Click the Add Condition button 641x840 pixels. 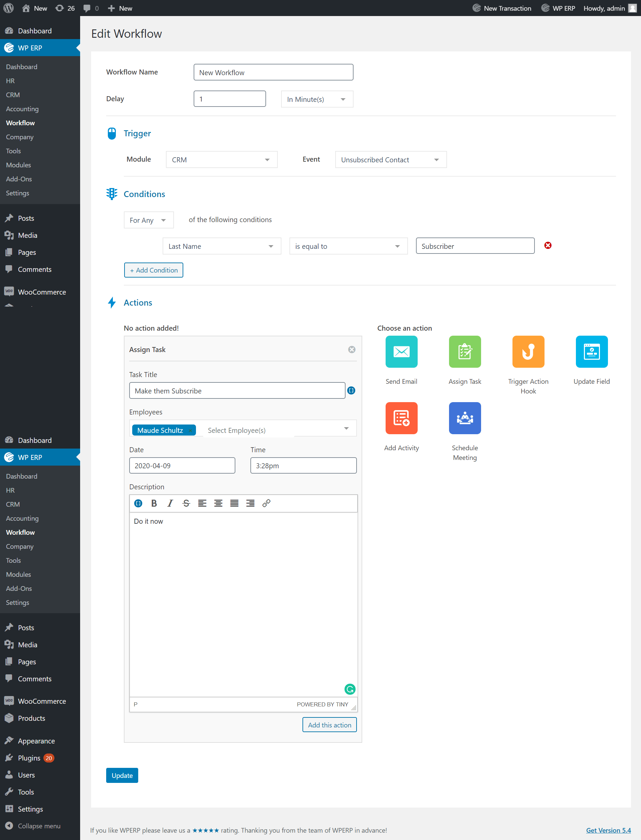coord(153,270)
